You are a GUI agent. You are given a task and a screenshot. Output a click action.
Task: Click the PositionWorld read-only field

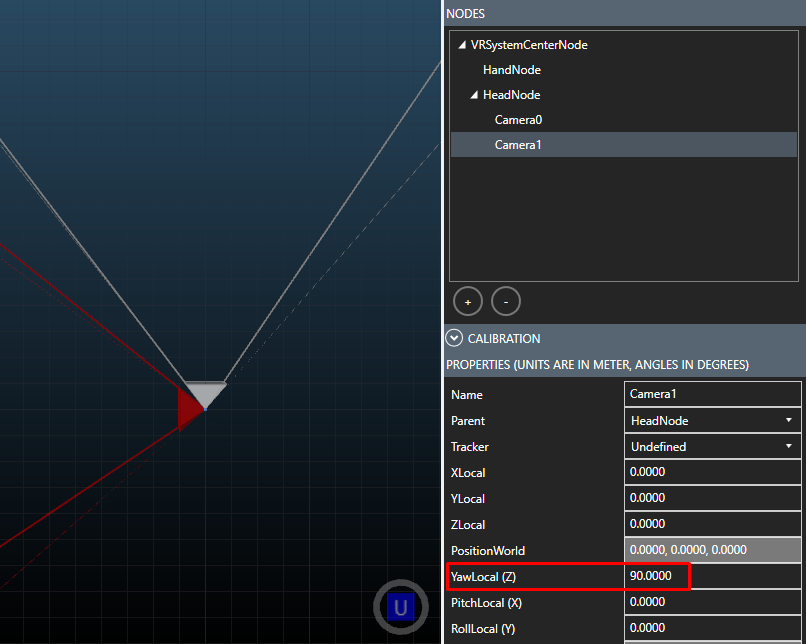click(712, 550)
